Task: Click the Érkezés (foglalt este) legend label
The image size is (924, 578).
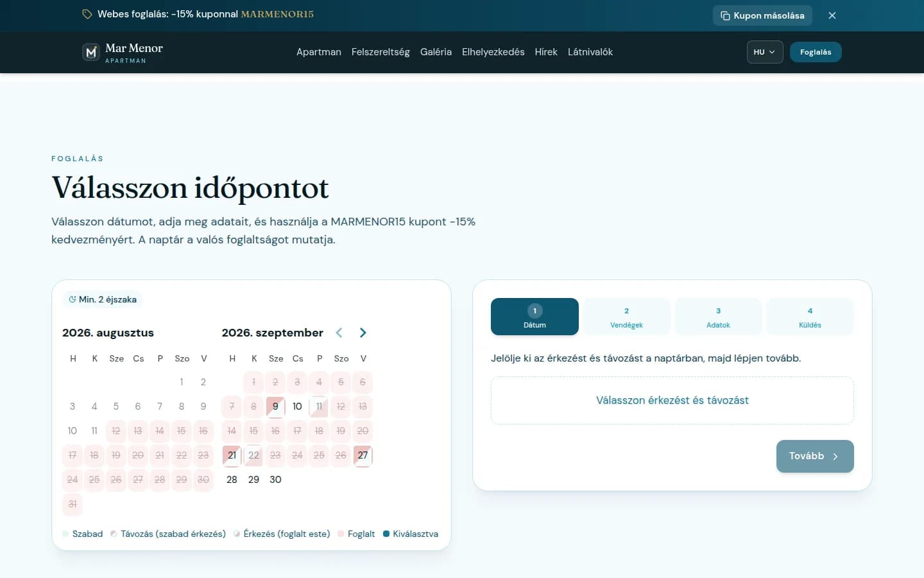Action: point(287,534)
